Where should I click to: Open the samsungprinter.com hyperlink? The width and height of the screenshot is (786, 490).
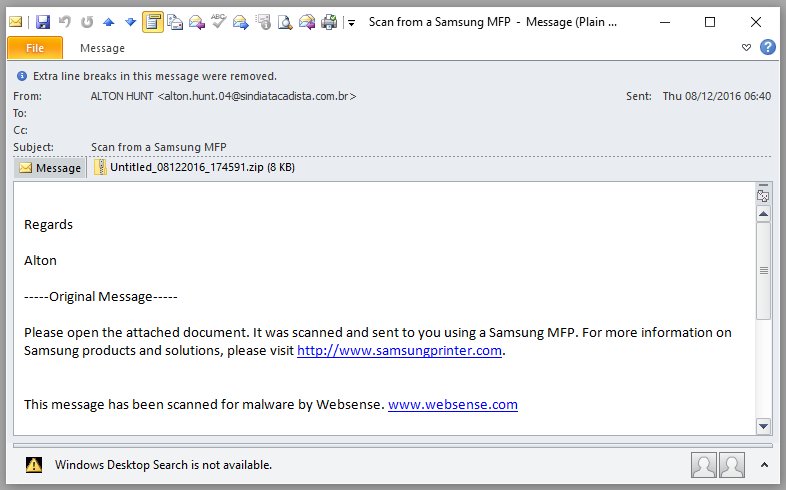tap(400, 351)
